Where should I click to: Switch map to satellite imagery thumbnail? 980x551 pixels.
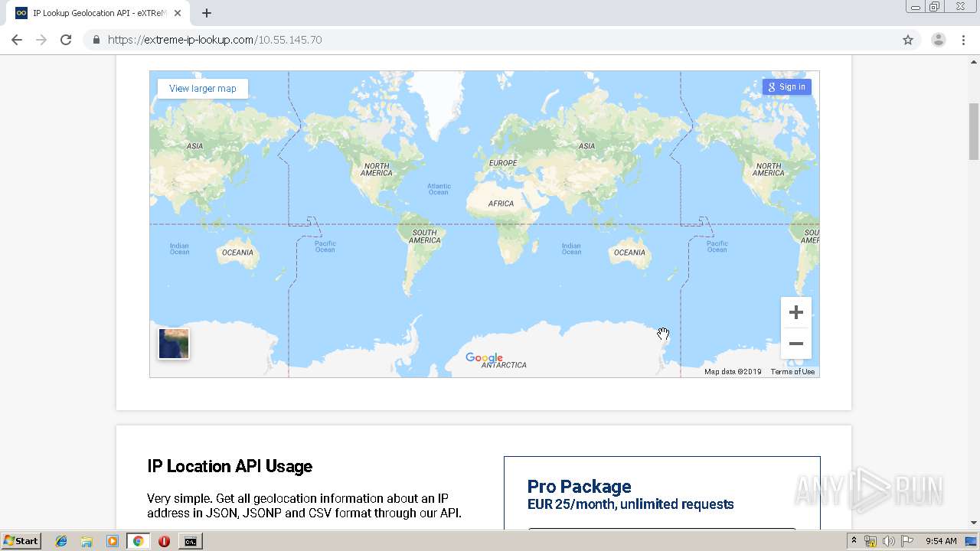click(174, 344)
